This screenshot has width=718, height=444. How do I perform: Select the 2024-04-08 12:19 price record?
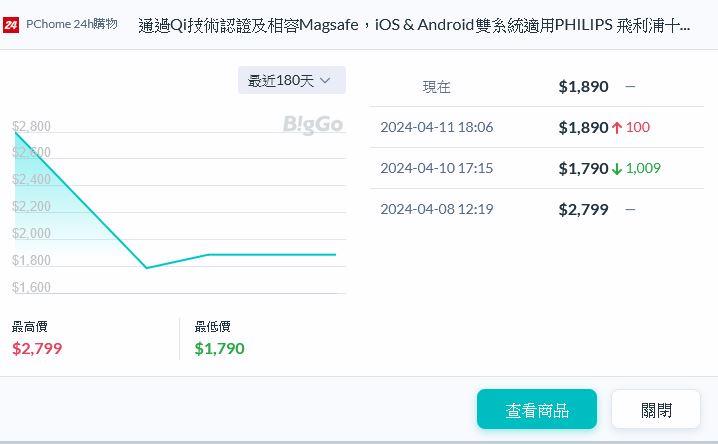pyautogui.click(x=436, y=209)
